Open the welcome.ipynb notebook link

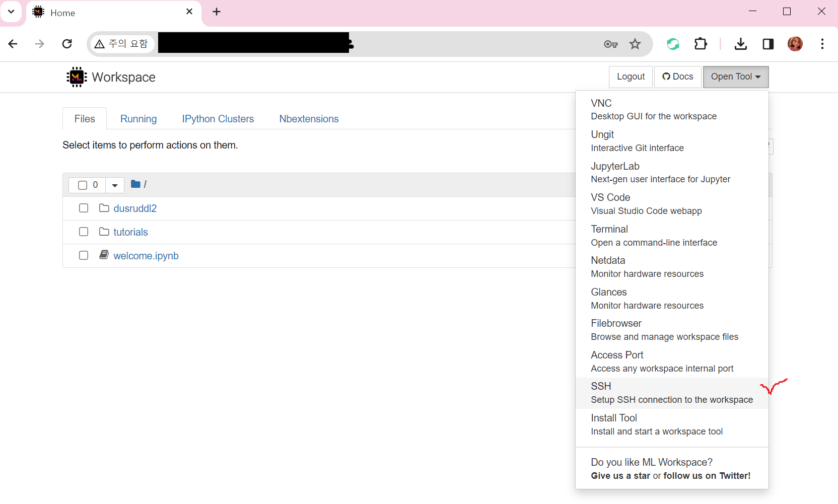coord(146,256)
